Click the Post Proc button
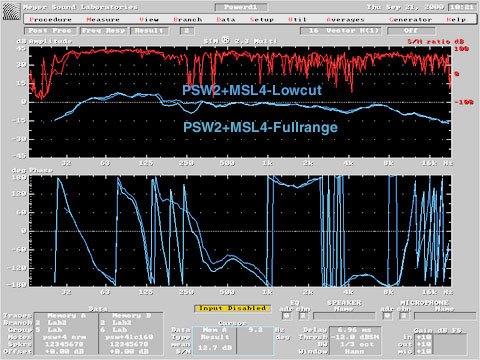Screen dimensions: 480x360 point(50,31)
